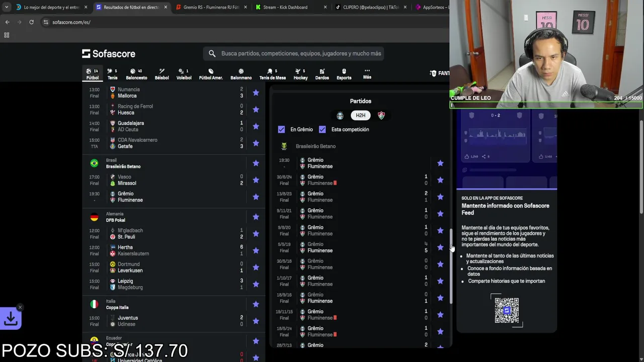Open the Esports category
Screen dimensions: 644x362
[344, 74]
